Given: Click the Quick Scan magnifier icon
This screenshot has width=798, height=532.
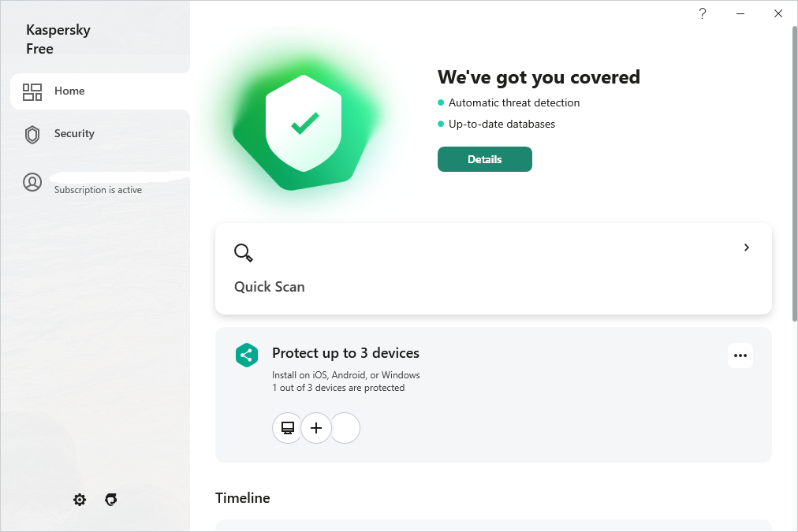Looking at the screenshot, I should [x=244, y=253].
